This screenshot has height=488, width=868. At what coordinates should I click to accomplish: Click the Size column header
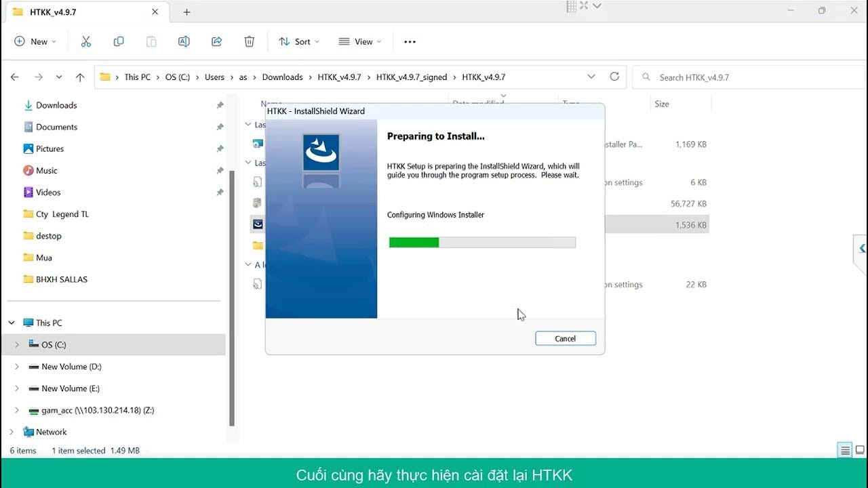tap(662, 104)
